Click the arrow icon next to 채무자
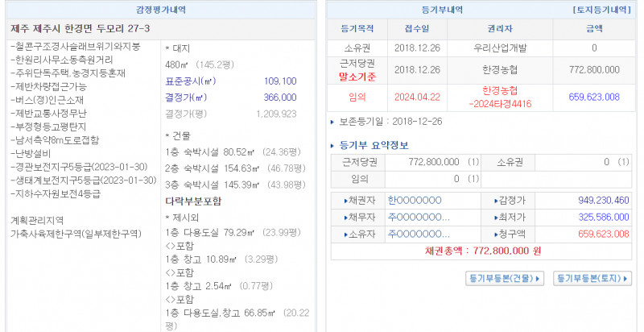Image resolution: width=644 pixels, height=332 pixels. pyautogui.click(x=347, y=218)
